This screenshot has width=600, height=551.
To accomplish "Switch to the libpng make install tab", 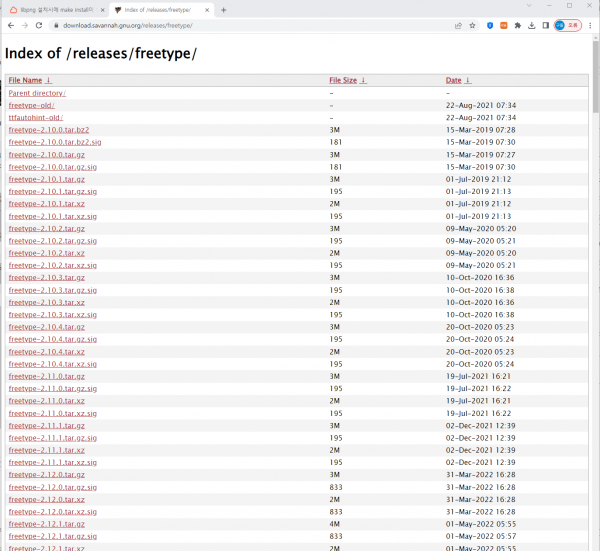I will [57, 10].
